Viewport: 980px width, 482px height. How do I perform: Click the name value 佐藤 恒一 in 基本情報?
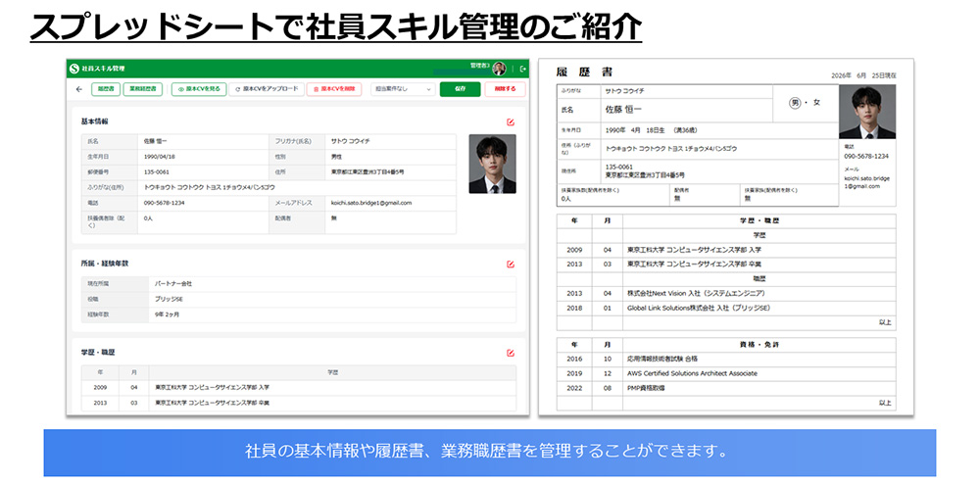pos(157,141)
